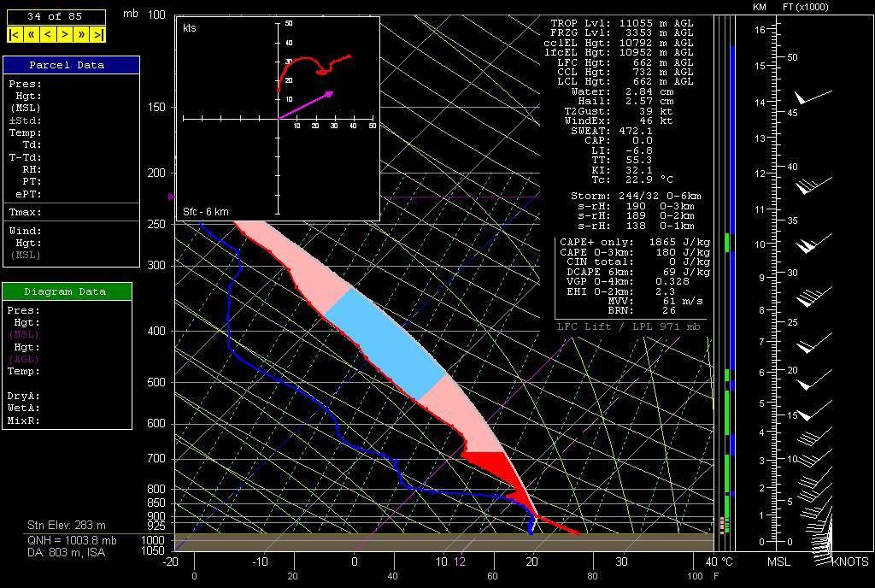Click the 'kts' unit label in hodograph

point(190,28)
